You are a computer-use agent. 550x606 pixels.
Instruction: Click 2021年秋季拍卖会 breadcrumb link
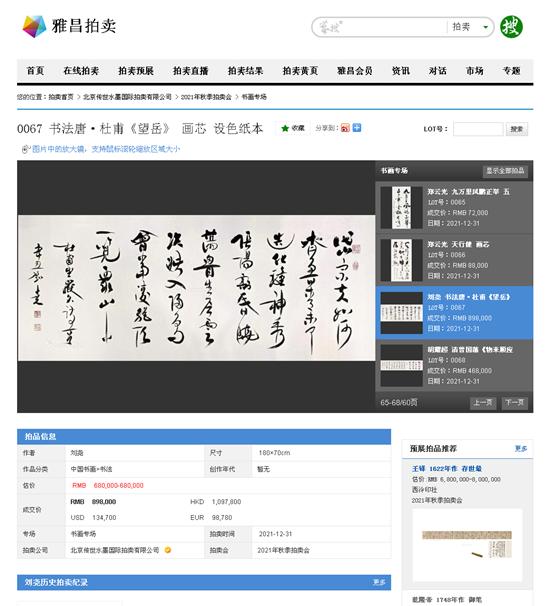[206, 97]
